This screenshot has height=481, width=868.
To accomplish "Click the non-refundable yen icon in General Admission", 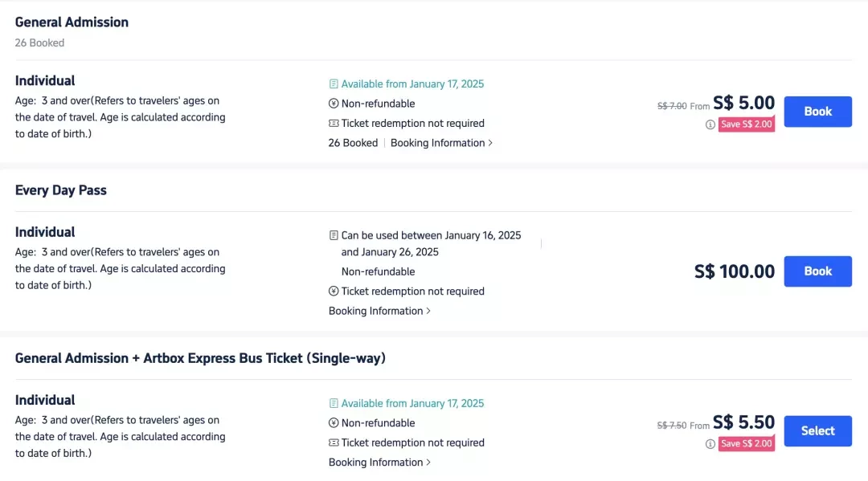I will coord(334,104).
